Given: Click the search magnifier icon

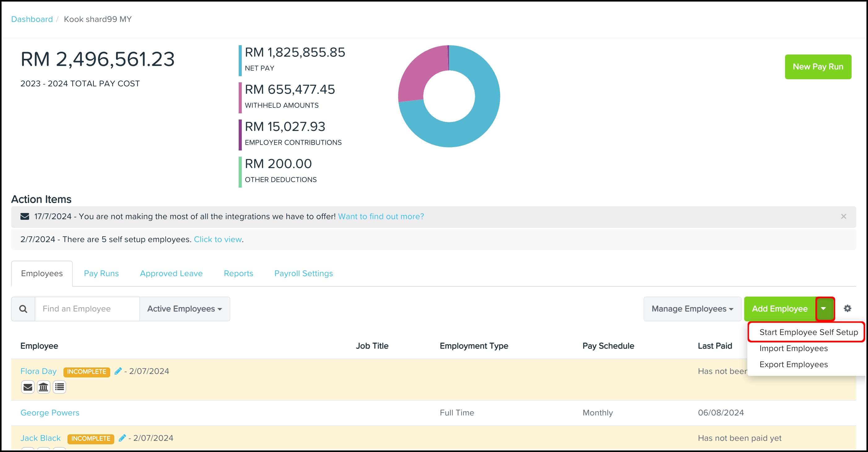Looking at the screenshot, I should (23, 309).
